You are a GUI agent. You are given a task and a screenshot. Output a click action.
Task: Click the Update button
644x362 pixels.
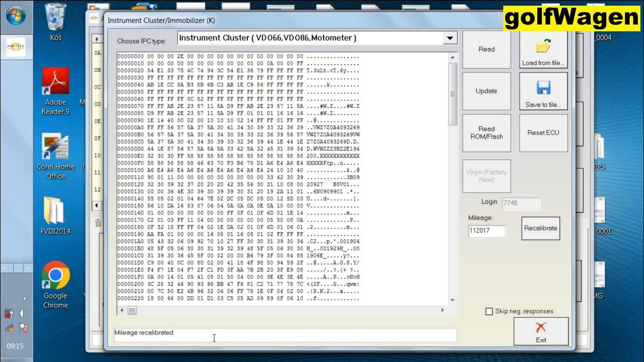coord(487,91)
